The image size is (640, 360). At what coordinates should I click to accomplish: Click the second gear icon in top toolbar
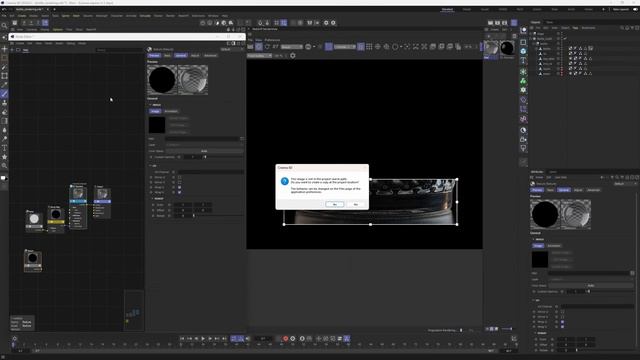coord(333,23)
